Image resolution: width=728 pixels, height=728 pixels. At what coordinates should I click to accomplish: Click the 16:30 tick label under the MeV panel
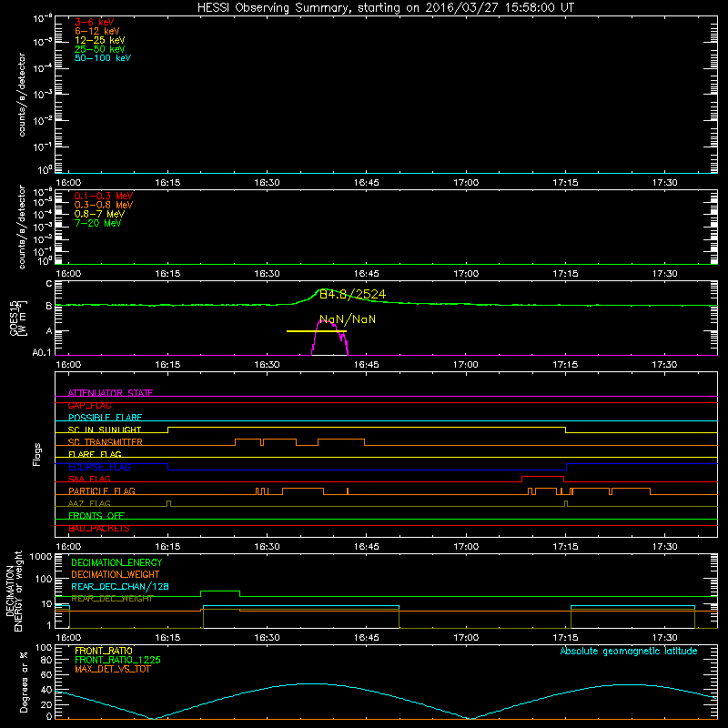tap(267, 274)
